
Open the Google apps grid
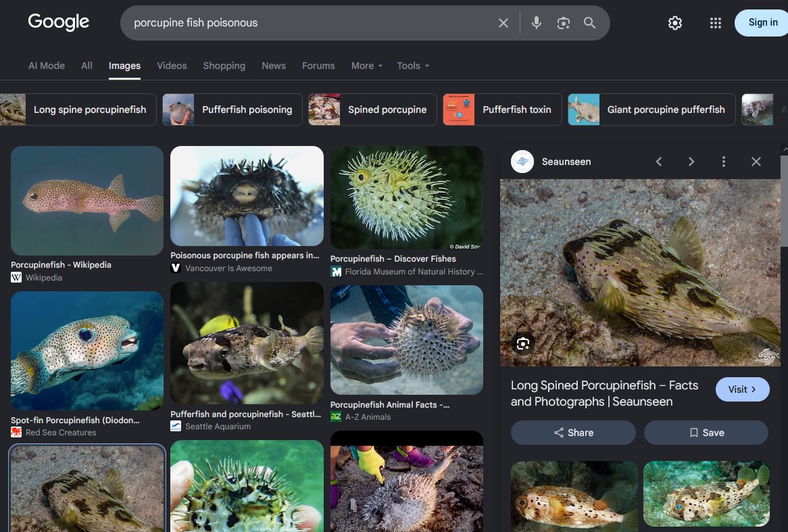pos(716,22)
